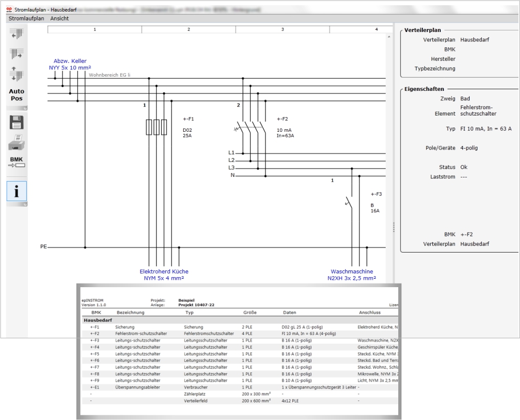Select the +-E1 Überspannungsableiter row

pyautogui.click(x=240, y=387)
